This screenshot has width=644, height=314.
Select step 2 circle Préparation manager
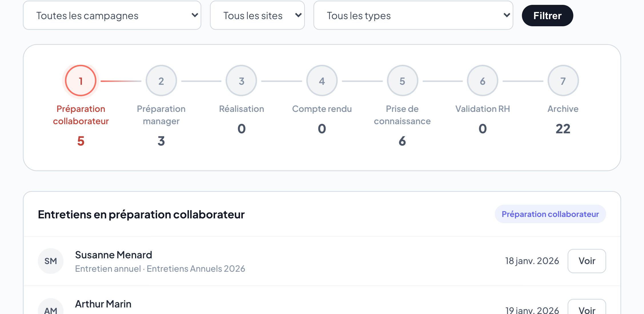pyautogui.click(x=161, y=81)
